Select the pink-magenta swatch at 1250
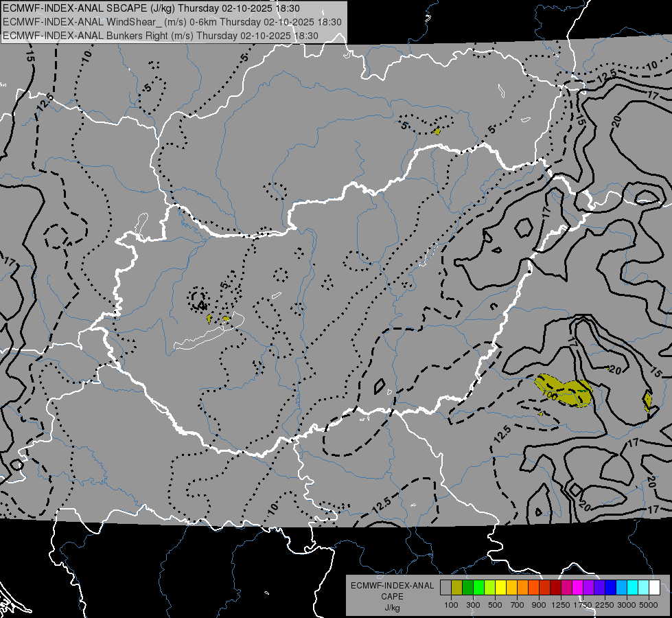Viewport: 672px width, 618px height. coord(566,588)
